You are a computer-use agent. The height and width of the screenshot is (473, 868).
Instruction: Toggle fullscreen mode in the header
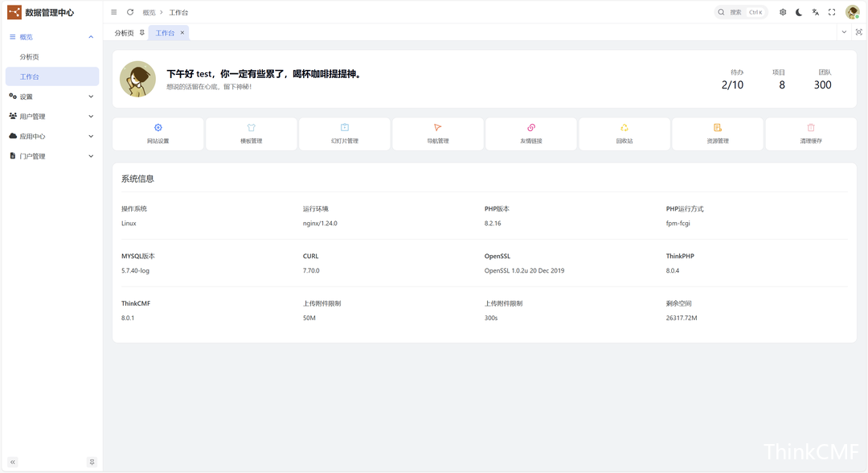[x=832, y=12]
